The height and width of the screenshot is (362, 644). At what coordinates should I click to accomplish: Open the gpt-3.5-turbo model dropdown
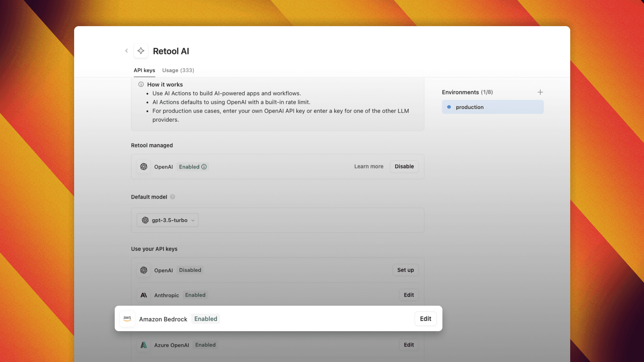(167, 220)
